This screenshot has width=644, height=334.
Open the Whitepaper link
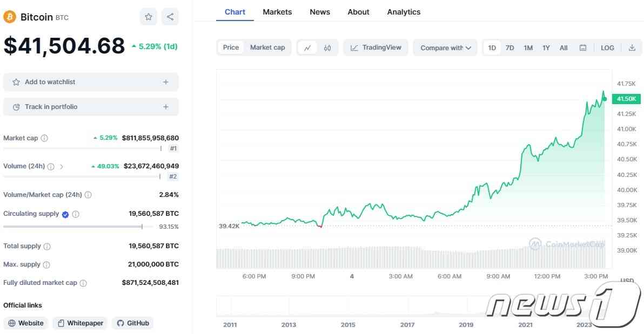tap(81, 323)
